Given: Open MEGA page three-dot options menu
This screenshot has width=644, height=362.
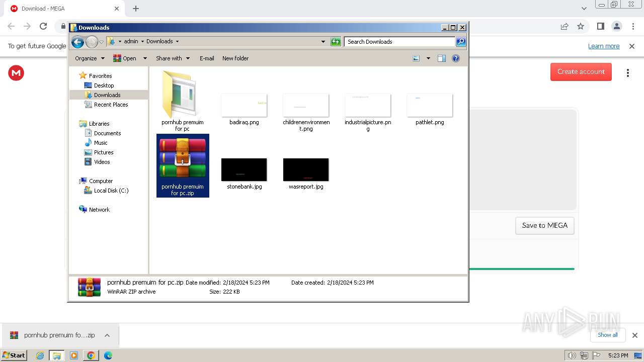Looking at the screenshot, I should pos(628,73).
